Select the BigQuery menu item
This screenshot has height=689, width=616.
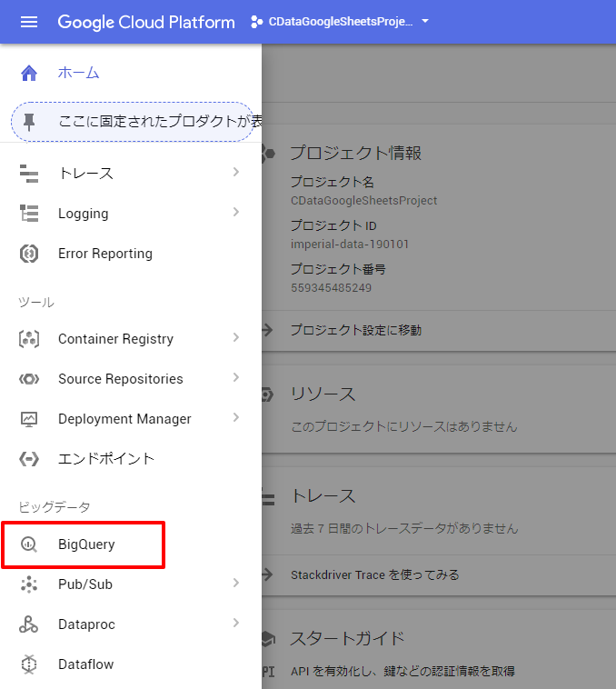[84, 544]
